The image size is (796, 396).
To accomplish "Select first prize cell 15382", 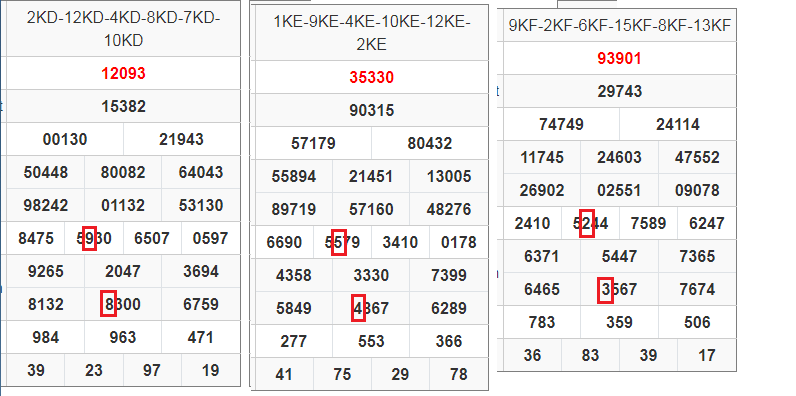I will (123, 106).
